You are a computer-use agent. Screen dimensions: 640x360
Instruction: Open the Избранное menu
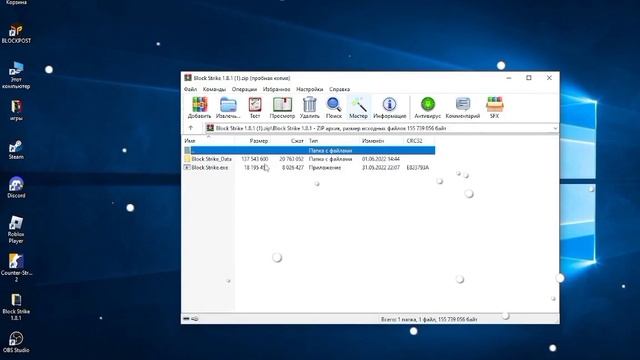tap(276, 89)
